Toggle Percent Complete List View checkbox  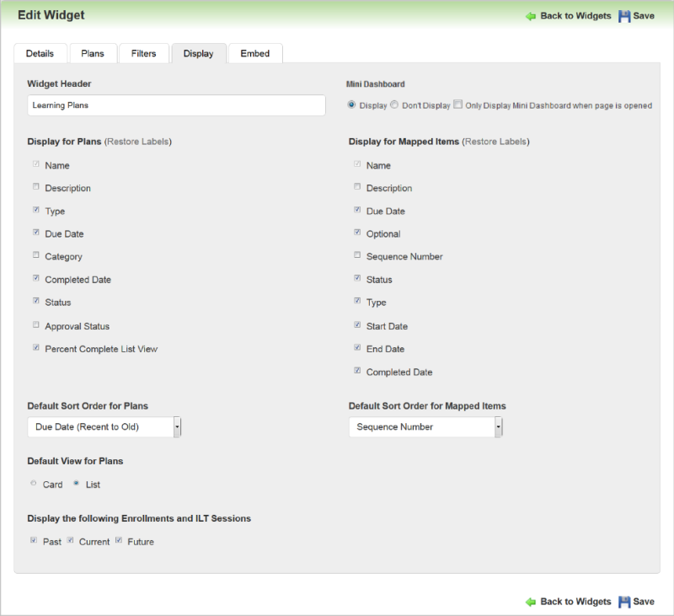click(x=36, y=347)
